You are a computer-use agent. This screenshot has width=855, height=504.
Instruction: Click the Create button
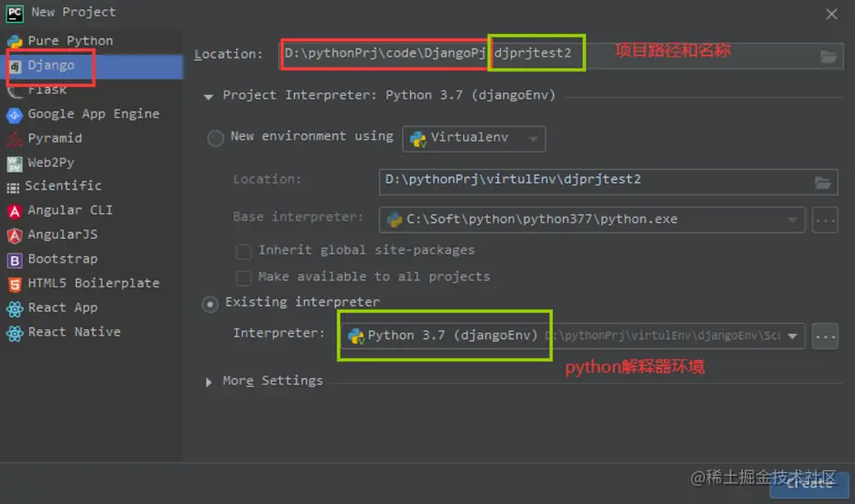pos(809,485)
